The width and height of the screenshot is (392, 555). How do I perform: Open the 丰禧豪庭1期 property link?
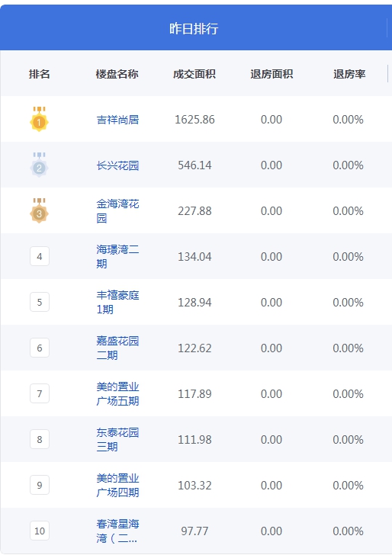pos(117,302)
